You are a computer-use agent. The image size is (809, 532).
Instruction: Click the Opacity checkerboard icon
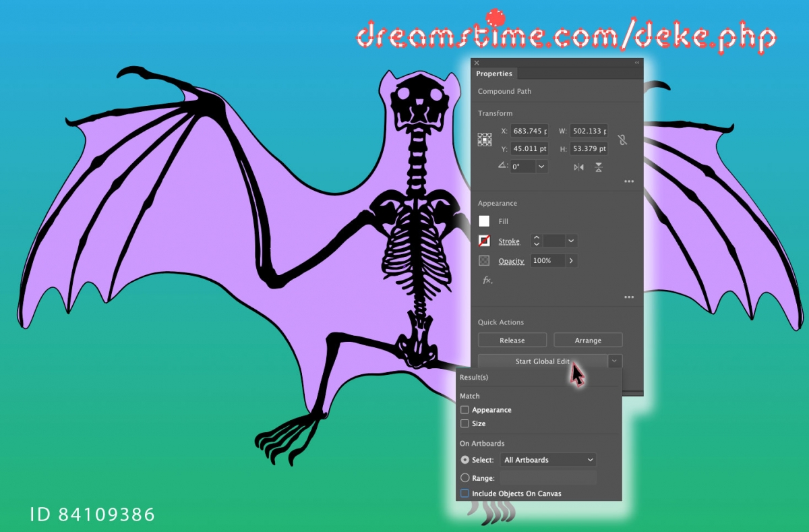(484, 260)
